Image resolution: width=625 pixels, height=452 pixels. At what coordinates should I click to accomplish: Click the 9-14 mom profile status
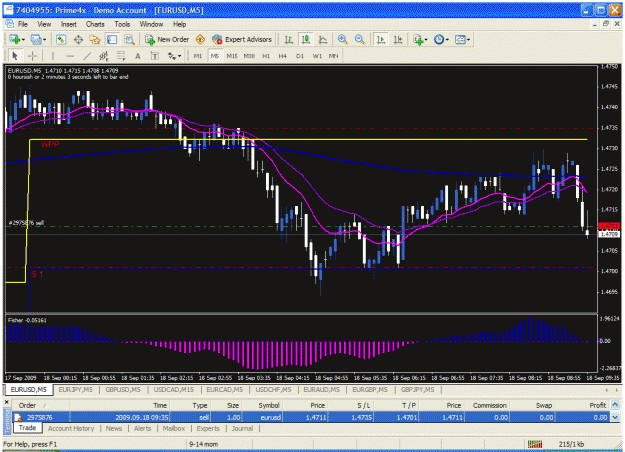(x=203, y=444)
